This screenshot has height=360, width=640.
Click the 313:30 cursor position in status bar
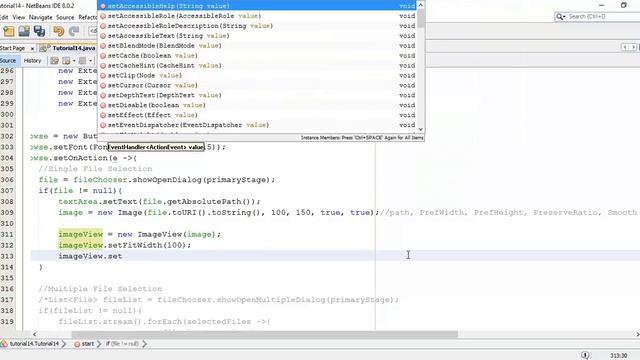pos(618,356)
